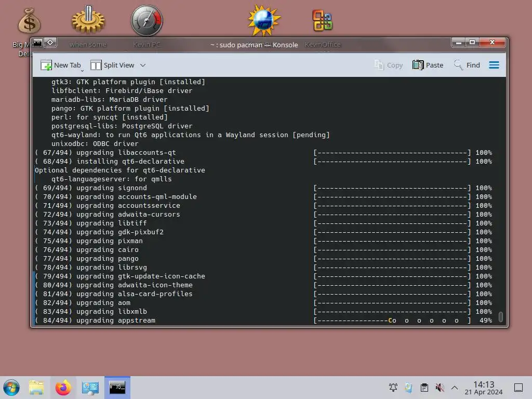The height and width of the screenshot is (399, 532).
Task: Click the muted volume tray icon
Action: tap(440, 388)
